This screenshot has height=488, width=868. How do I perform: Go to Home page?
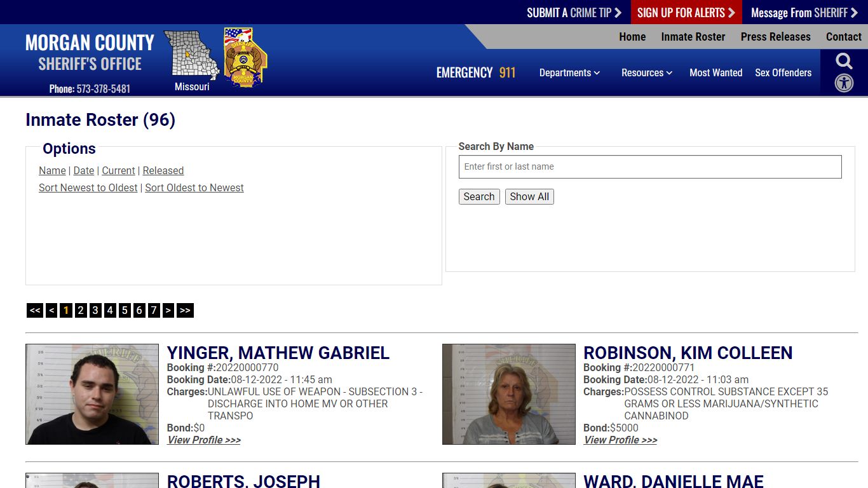tap(632, 37)
